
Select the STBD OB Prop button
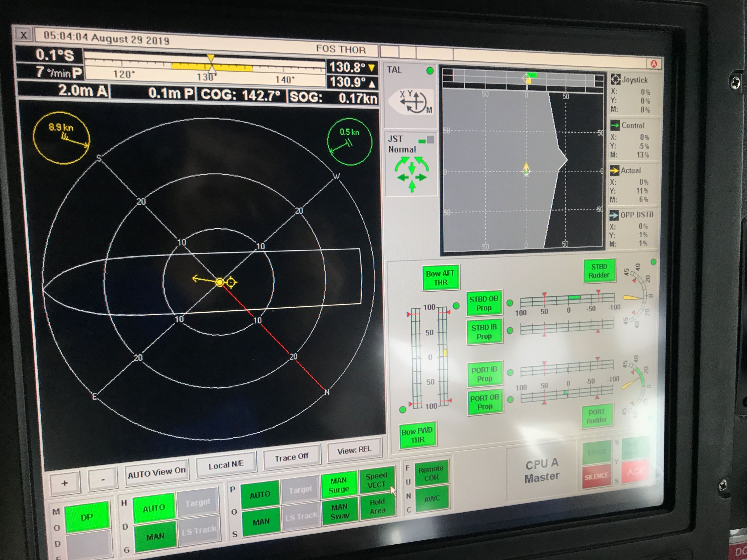(x=484, y=303)
